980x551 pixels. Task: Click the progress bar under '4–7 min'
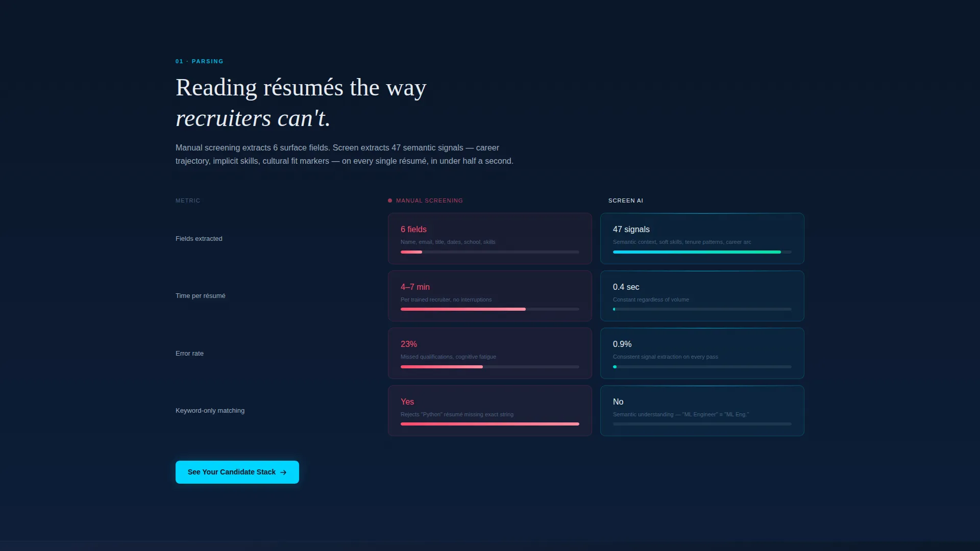(x=490, y=309)
